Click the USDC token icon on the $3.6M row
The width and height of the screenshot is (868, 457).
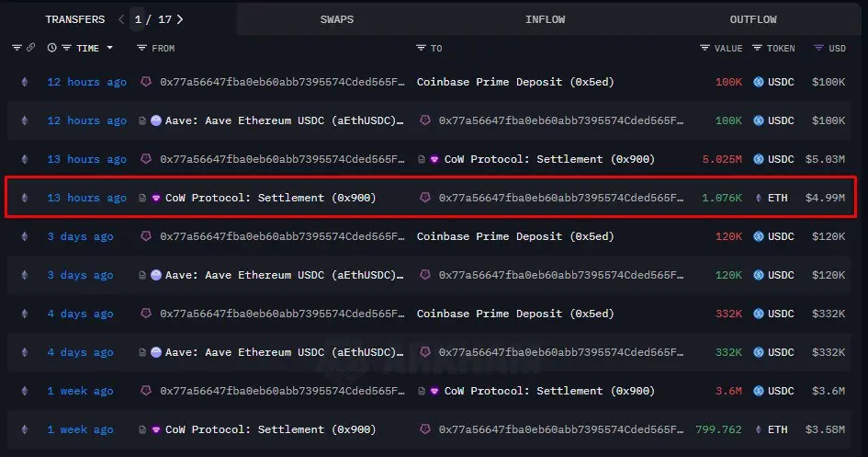point(759,391)
